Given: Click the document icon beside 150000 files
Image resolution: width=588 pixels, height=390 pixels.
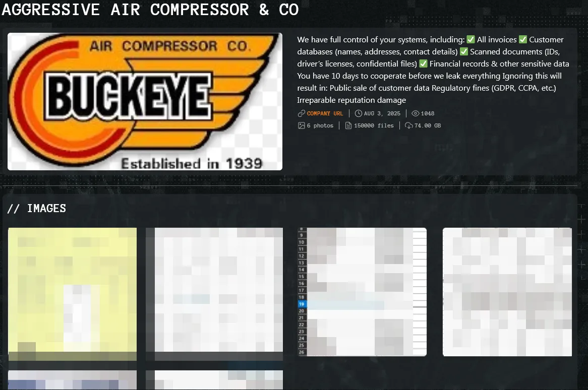Looking at the screenshot, I should [348, 125].
